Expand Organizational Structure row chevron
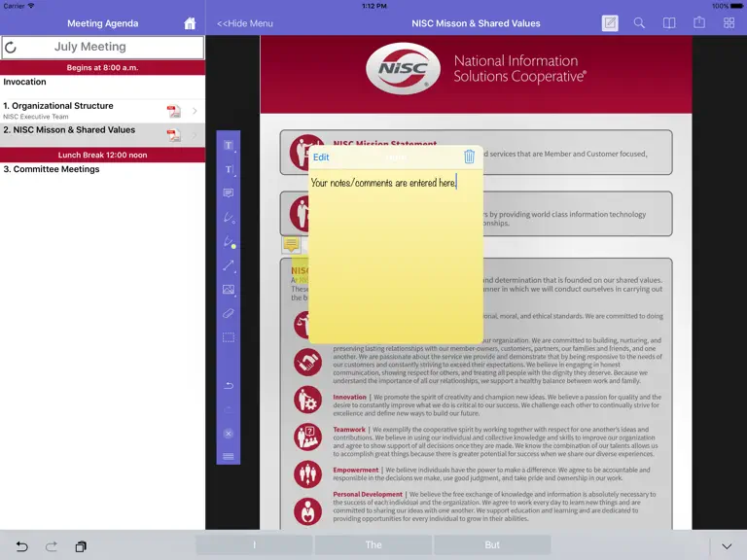The width and height of the screenshot is (747, 560). [195, 111]
